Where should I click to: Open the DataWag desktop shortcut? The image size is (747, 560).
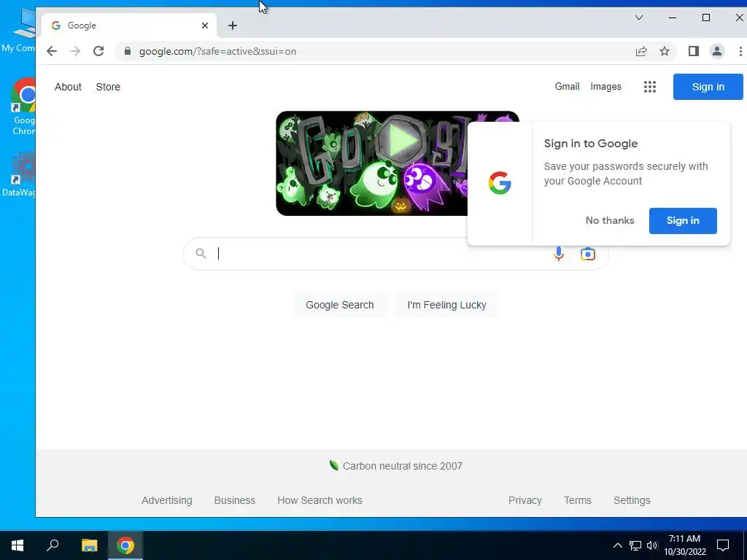(x=19, y=174)
